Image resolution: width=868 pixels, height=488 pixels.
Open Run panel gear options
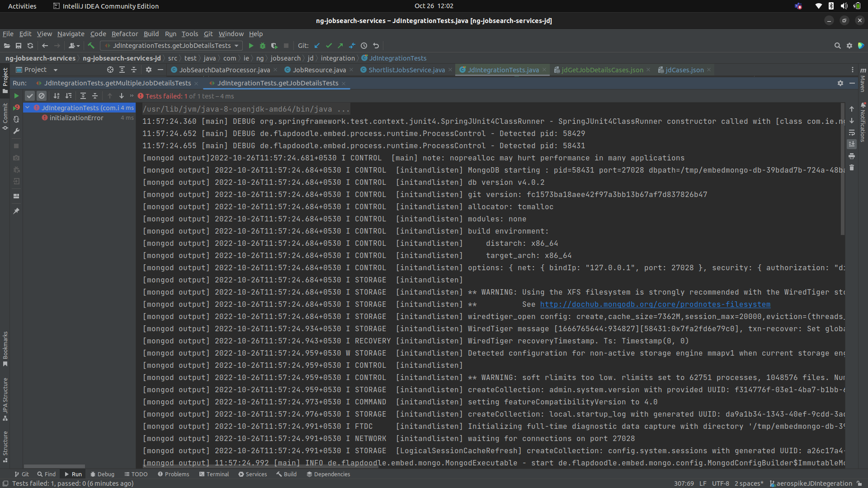click(x=840, y=83)
